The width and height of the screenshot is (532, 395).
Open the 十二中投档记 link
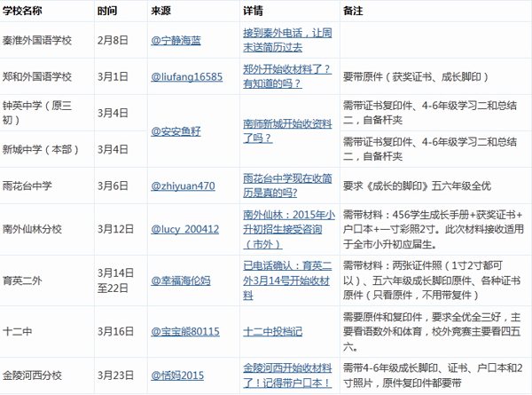[x=272, y=331]
